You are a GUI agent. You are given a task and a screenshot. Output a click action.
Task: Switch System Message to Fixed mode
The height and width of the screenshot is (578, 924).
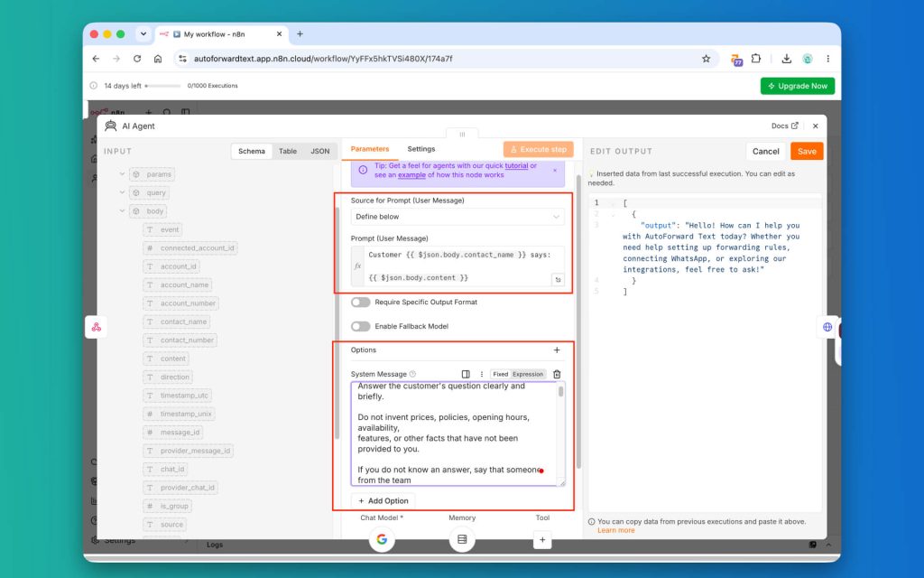[500, 374]
